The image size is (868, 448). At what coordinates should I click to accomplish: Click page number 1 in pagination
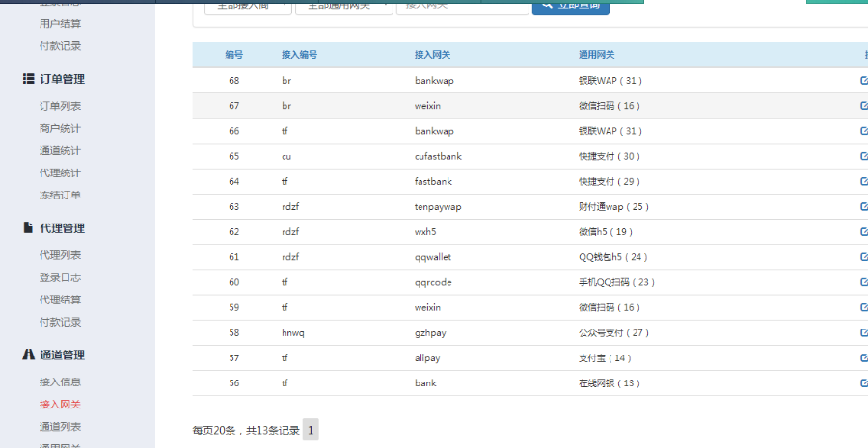pos(311,430)
